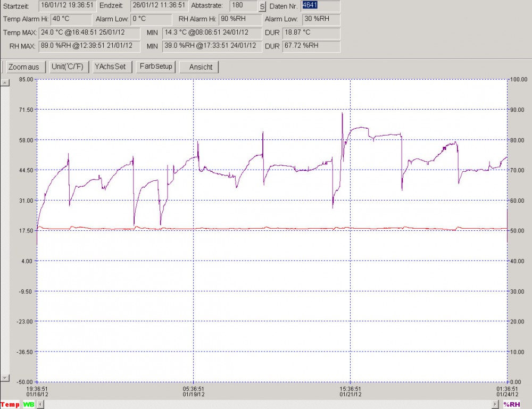
Task: Click the RH Alarm Hi value field
Action: (240, 20)
